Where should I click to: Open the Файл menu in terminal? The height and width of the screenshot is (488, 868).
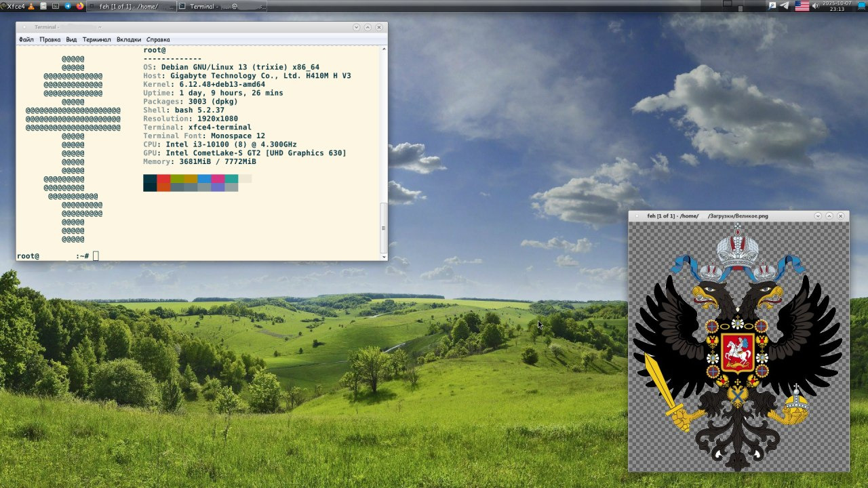coord(26,39)
